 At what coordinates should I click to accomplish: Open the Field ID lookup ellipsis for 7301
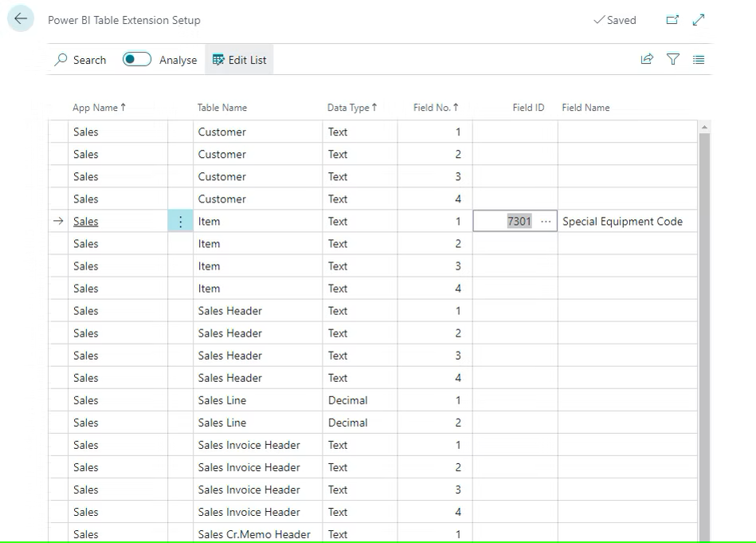[545, 221]
